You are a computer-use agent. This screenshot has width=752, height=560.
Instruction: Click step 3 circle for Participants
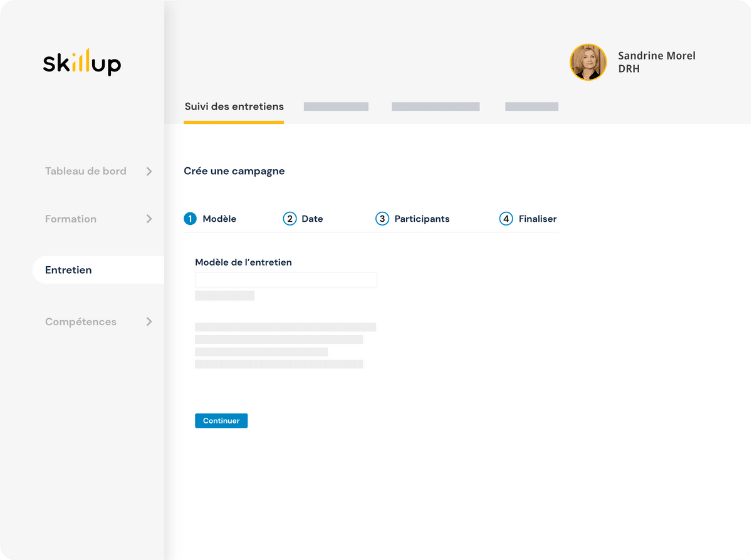point(382,219)
